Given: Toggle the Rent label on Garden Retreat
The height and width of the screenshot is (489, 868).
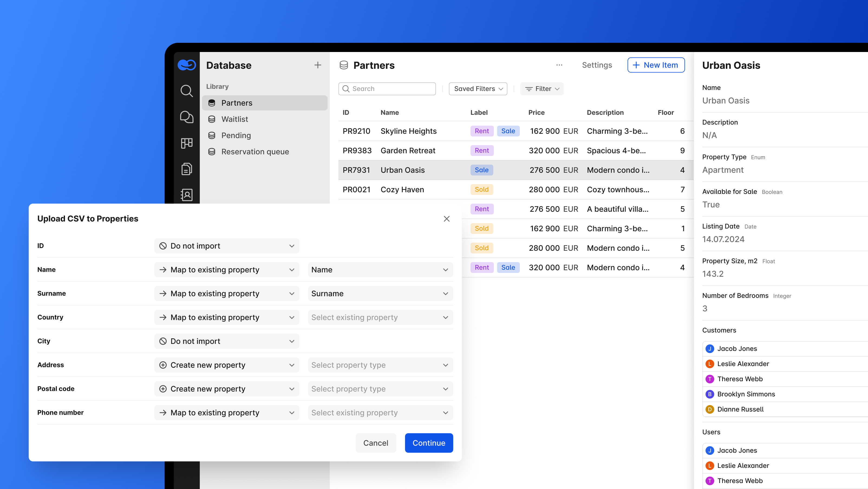Looking at the screenshot, I should pyautogui.click(x=481, y=150).
